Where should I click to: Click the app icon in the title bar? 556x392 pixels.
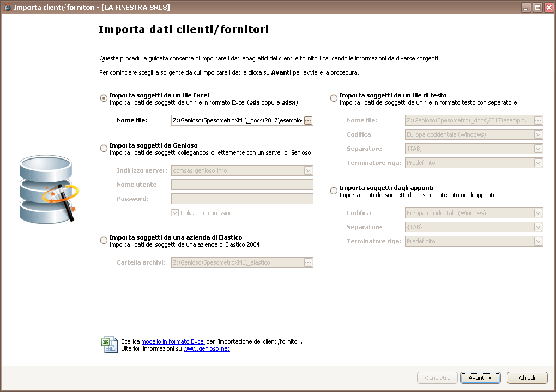point(7,8)
